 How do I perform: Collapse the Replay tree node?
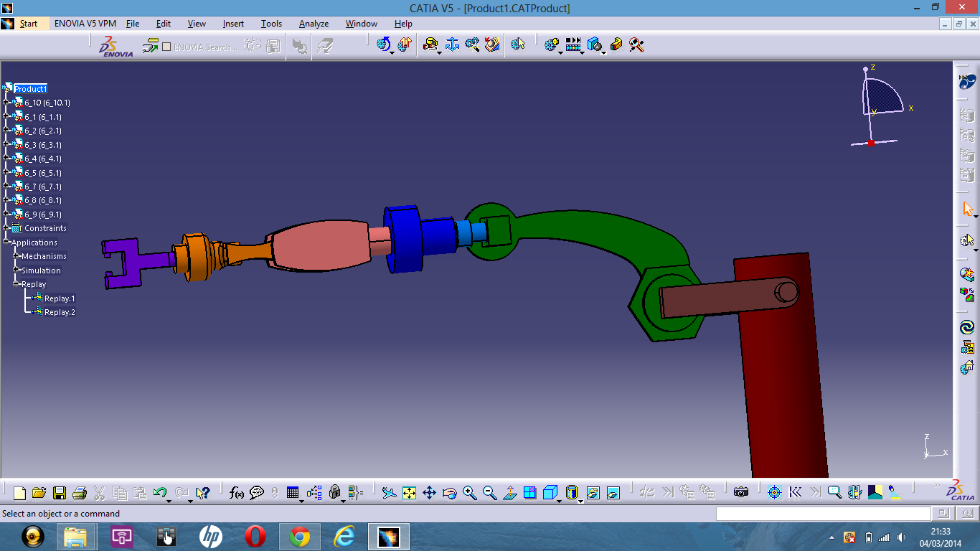(16, 284)
